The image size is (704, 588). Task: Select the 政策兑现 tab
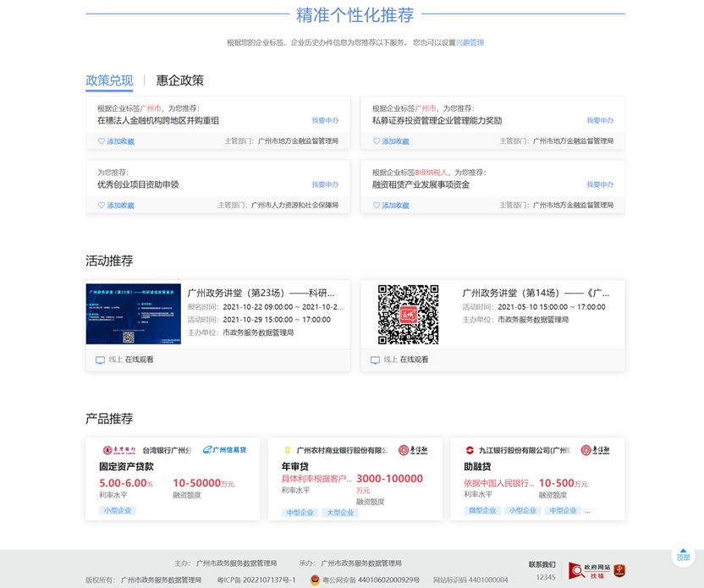(x=109, y=80)
